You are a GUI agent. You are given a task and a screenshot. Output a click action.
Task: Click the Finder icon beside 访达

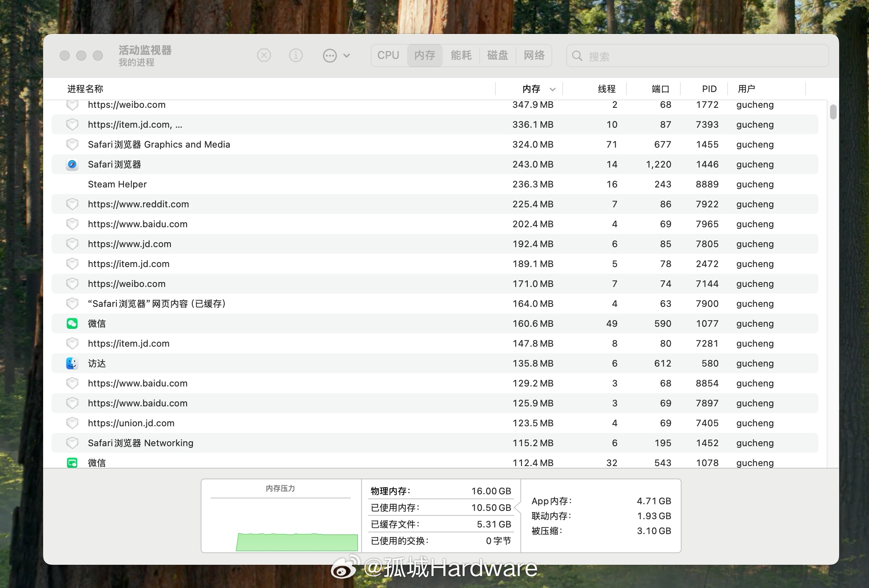click(x=72, y=363)
